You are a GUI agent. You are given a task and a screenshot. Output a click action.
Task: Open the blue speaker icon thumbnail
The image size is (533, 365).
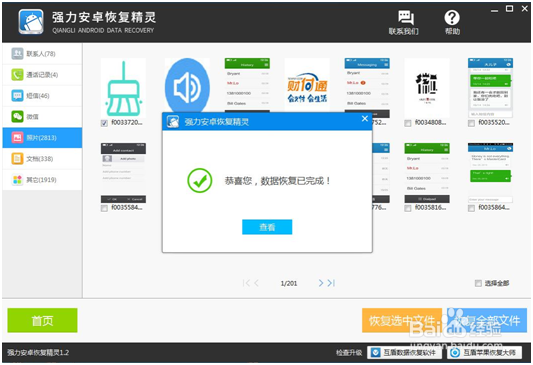coord(187,85)
